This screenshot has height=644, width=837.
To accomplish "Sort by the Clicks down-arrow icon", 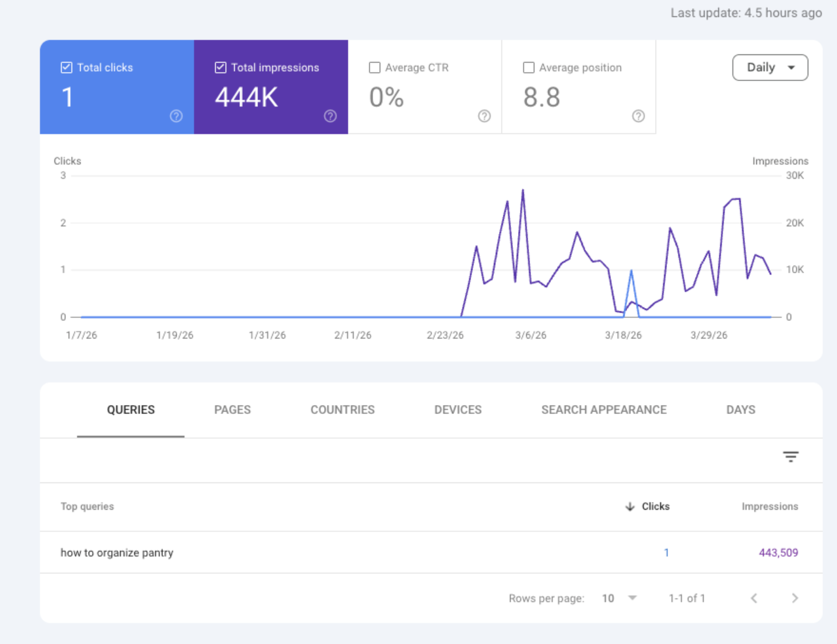I will pos(630,506).
